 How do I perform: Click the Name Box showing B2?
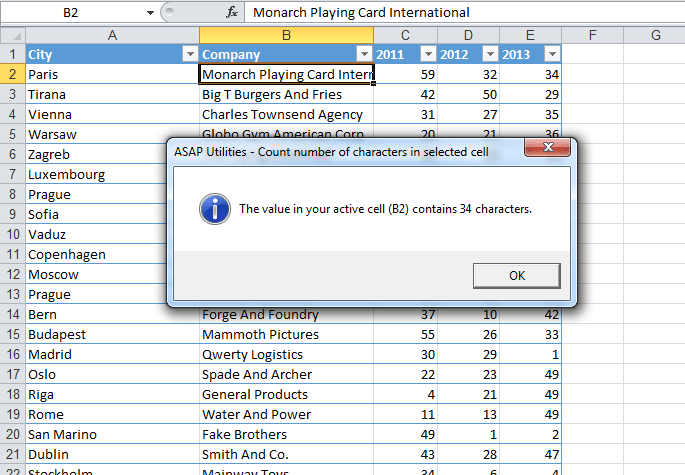coord(75,13)
